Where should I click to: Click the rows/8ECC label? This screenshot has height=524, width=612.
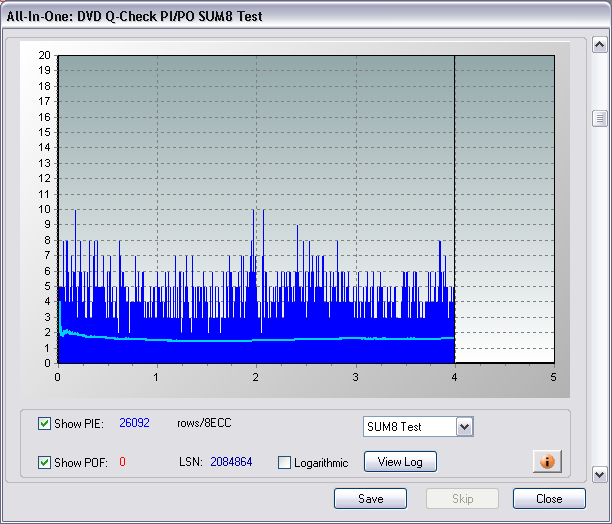[x=204, y=423]
